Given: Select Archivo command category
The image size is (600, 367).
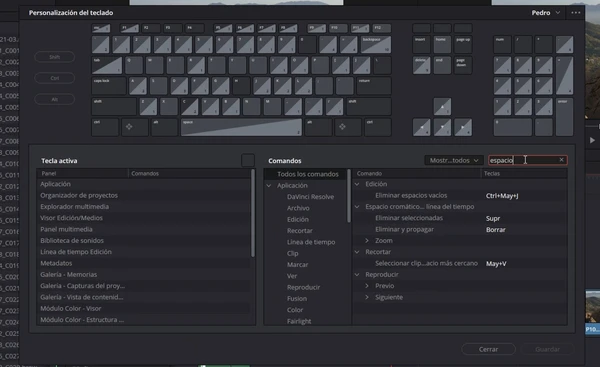Looking at the screenshot, I should (298, 208).
